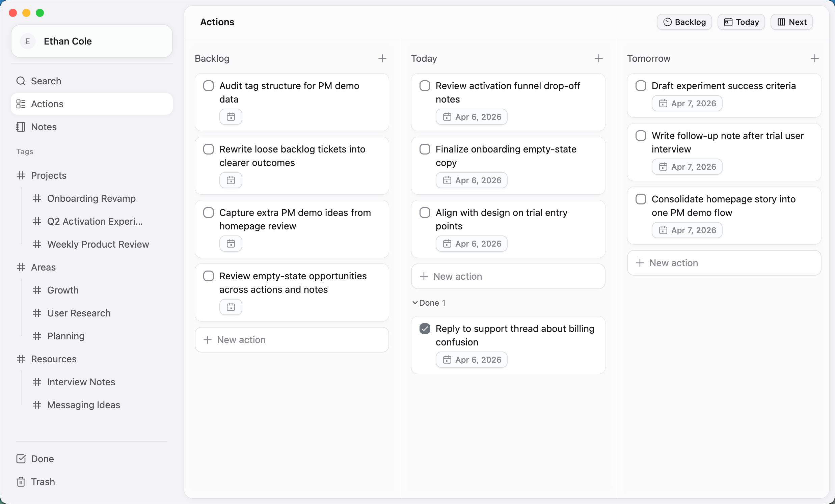The height and width of the screenshot is (504, 835).
Task: Open the Done view icon
Action: (x=21, y=459)
